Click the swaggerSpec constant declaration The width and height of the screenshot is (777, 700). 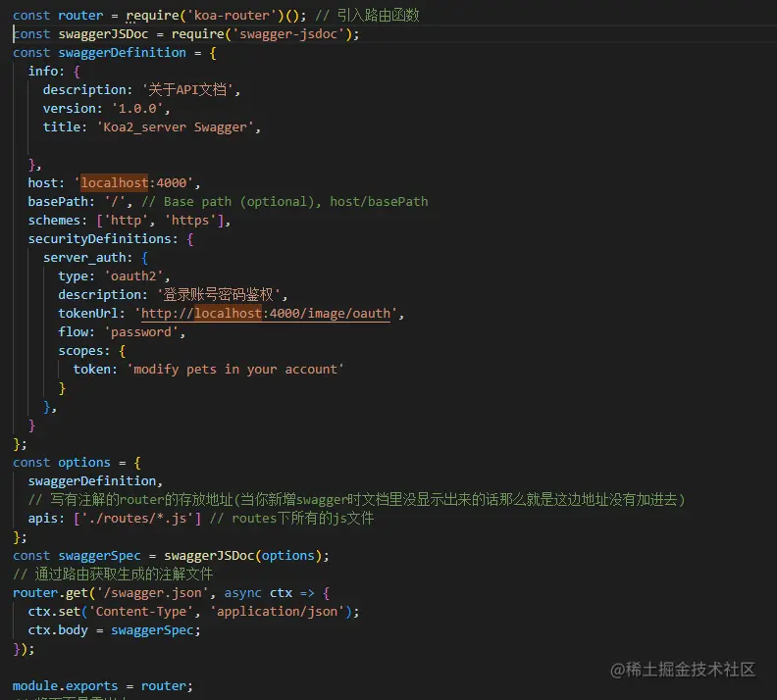[100, 556]
